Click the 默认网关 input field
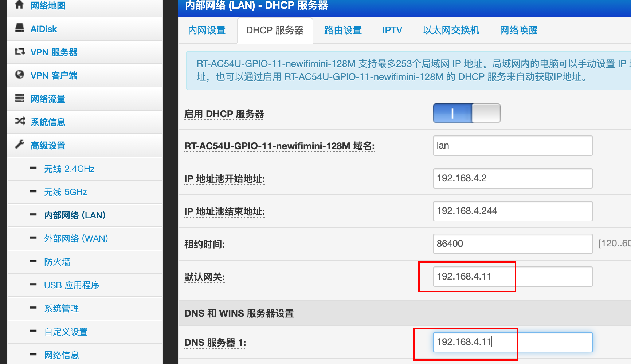This screenshot has width=631, height=364. click(512, 277)
